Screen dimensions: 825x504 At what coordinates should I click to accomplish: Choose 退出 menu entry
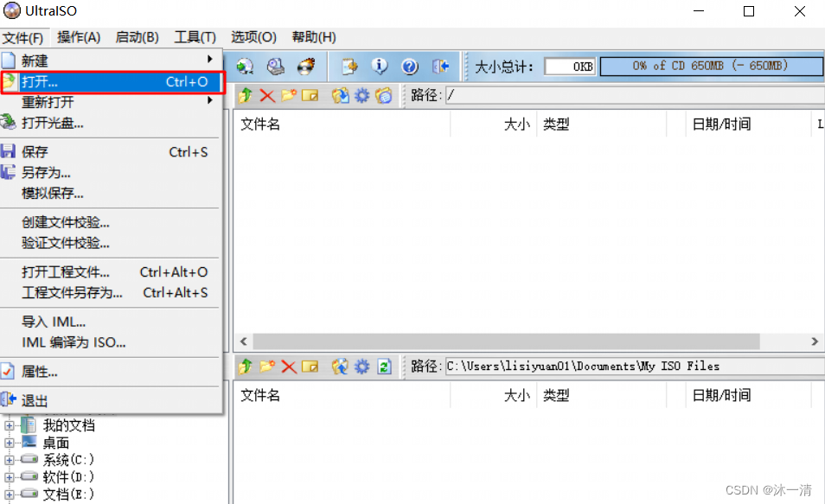pos(111,401)
